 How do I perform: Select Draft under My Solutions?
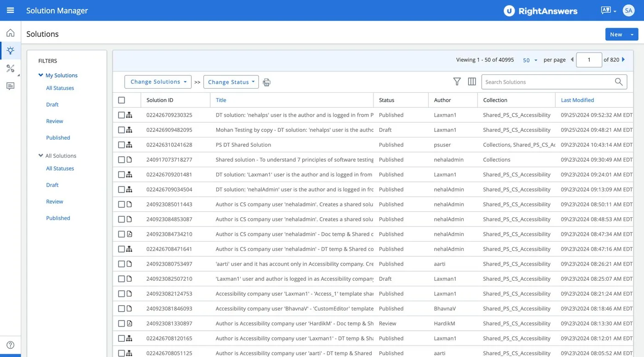click(x=52, y=105)
